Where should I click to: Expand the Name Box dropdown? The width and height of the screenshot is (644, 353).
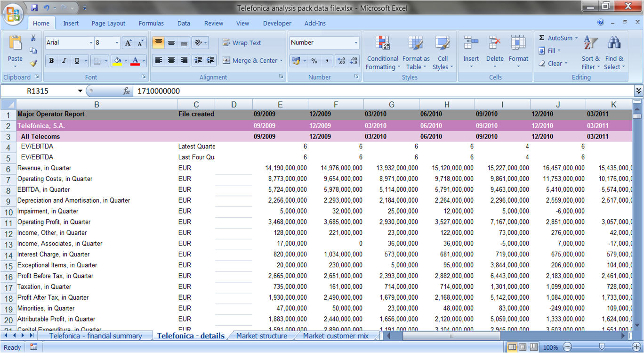(x=80, y=91)
